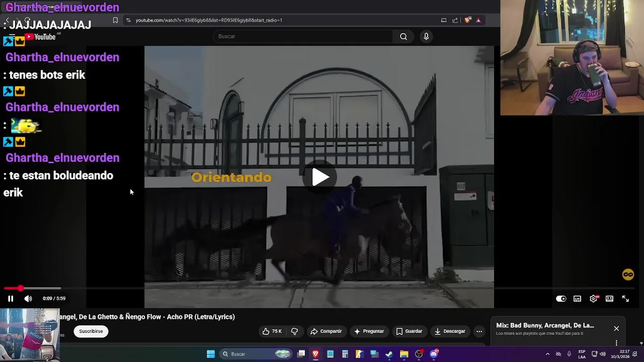
Task: Open more actions three-dot menu
Action: 479,331
